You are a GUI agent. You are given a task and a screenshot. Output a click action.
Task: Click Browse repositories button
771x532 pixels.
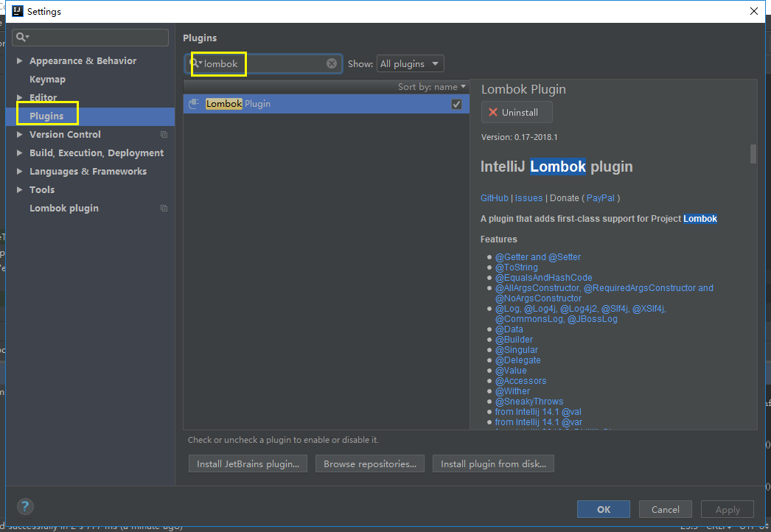coord(370,463)
